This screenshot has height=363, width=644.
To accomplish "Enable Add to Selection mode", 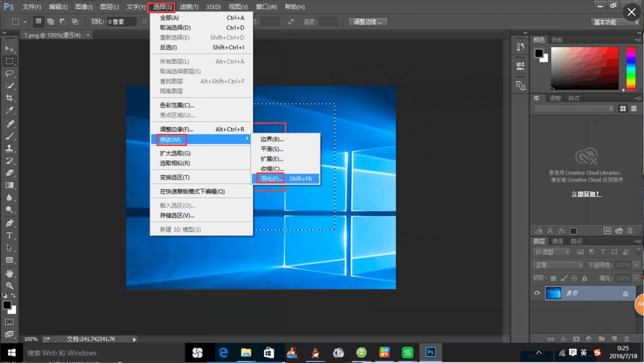I will tap(51, 22).
